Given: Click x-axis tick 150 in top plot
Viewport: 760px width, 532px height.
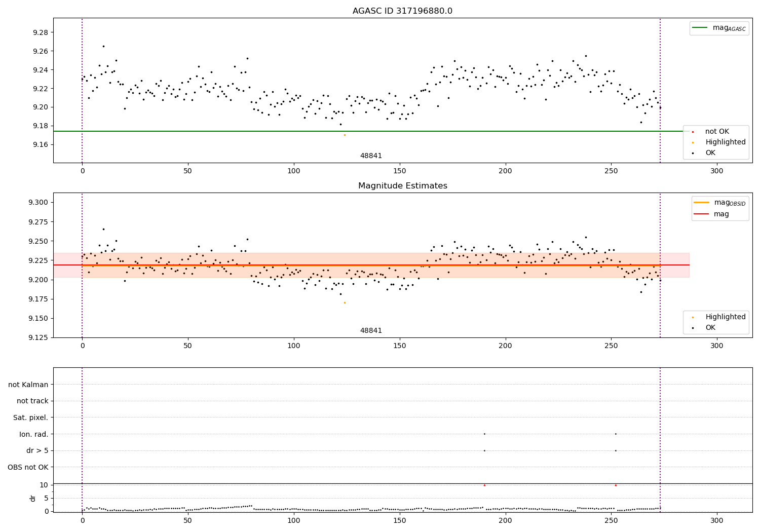Looking at the screenshot, I should [x=399, y=171].
